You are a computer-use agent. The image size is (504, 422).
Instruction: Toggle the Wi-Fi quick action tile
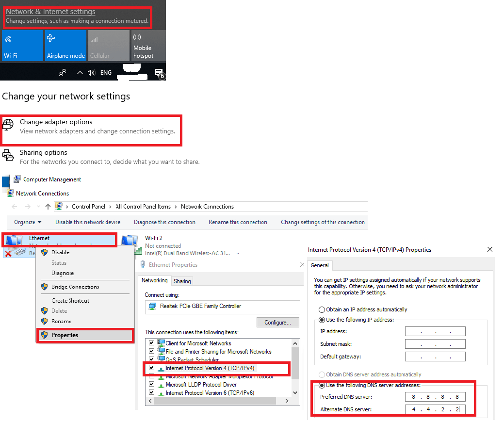(x=22, y=46)
